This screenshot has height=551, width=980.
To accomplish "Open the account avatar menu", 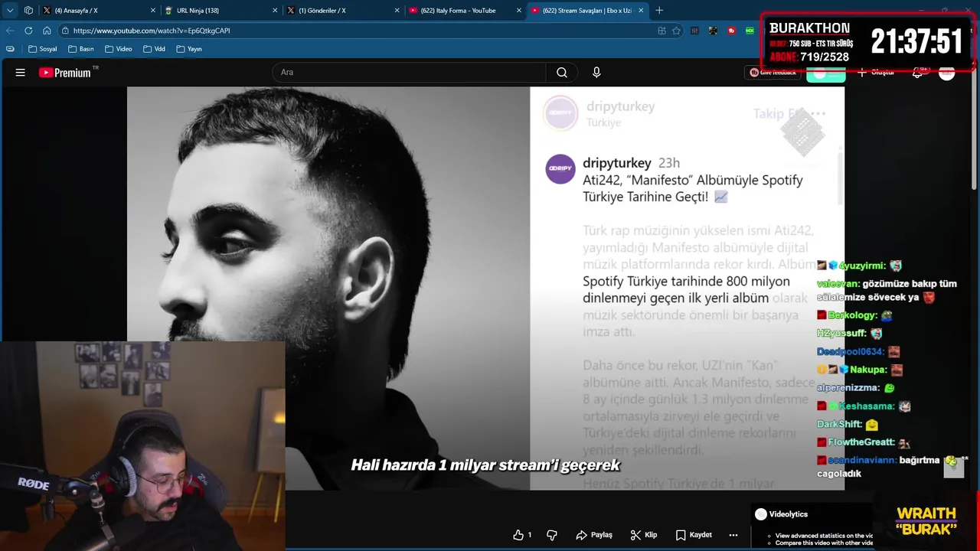I will tap(947, 73).
